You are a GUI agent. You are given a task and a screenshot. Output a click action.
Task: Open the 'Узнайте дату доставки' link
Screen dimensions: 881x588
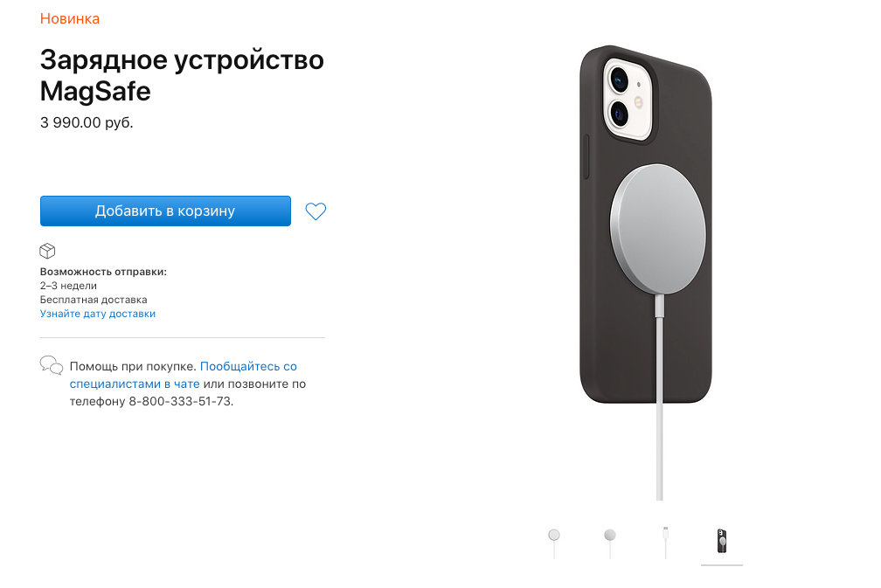(x=97, y=314)
